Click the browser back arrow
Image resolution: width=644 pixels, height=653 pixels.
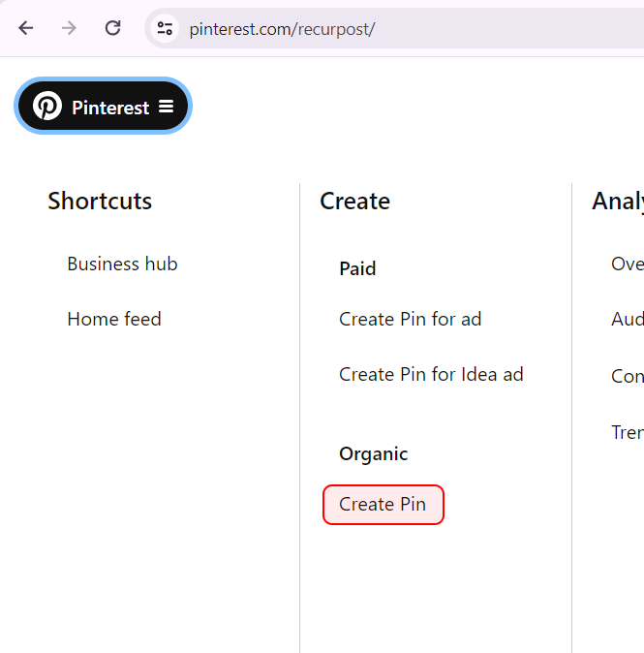click(26, 28)
